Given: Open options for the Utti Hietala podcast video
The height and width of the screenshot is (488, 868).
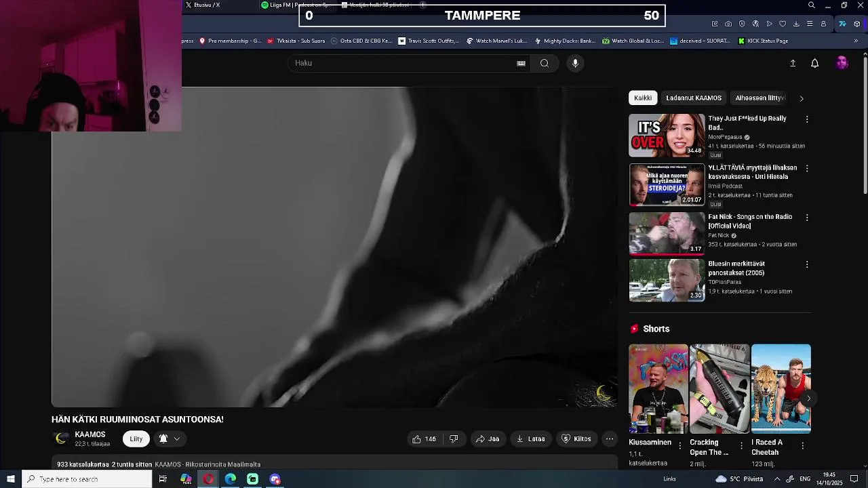Looking at the screenshot, I should click(x=807, y=168).
